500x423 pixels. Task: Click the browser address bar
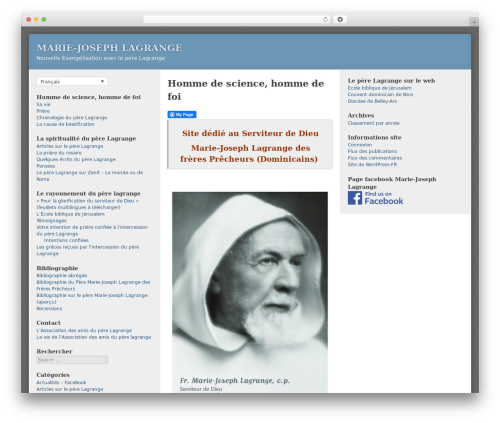[237, 19]
